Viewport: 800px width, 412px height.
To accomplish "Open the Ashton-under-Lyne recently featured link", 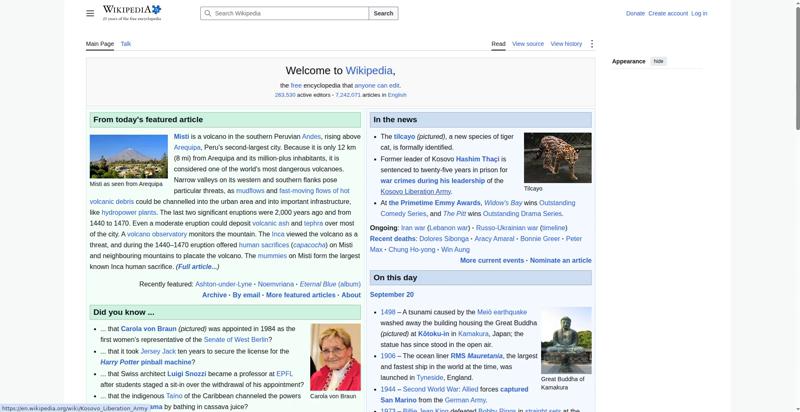I will coord(223,284).
